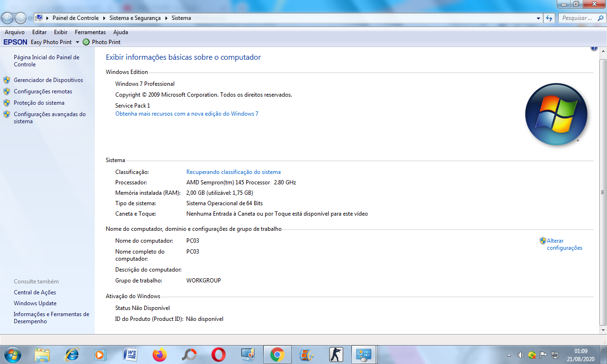
Task: Click Recuperando classificação do sistema link
Action: point(233,172)
